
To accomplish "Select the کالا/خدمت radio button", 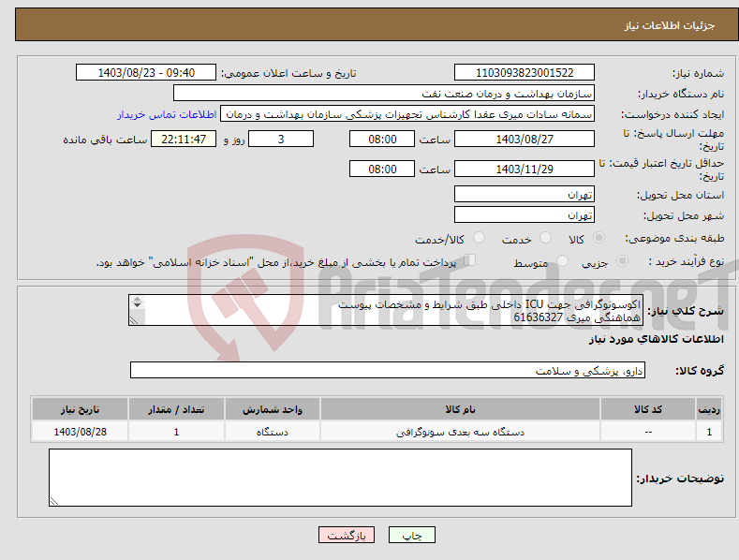I will coord(479,238).
